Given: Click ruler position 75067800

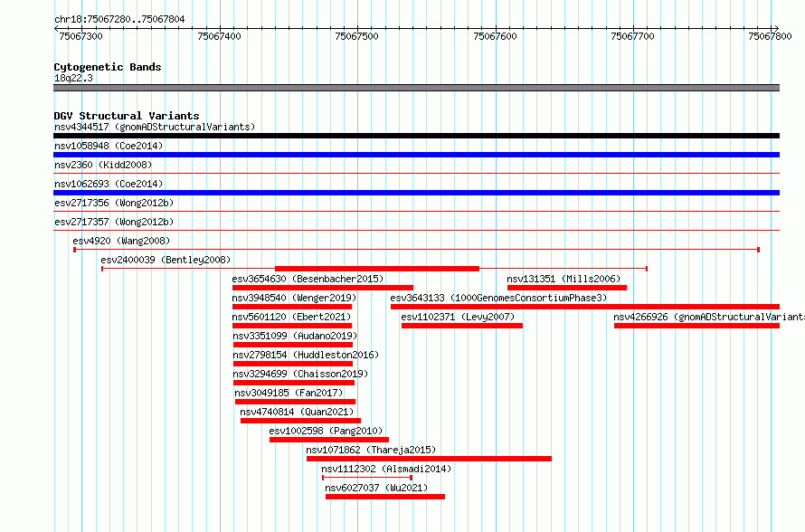Looking at the screenshot, I should pyautogui.click(x=770, y=36).
